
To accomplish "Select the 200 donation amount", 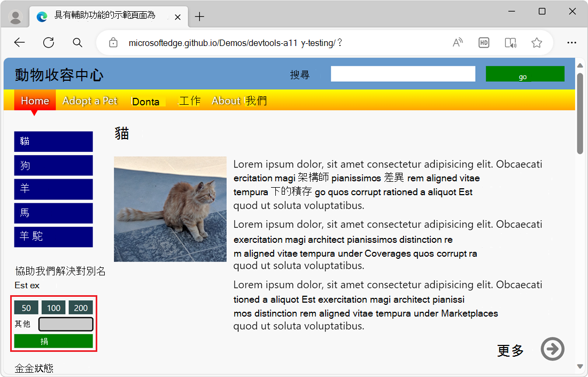I will click(81, 307).
